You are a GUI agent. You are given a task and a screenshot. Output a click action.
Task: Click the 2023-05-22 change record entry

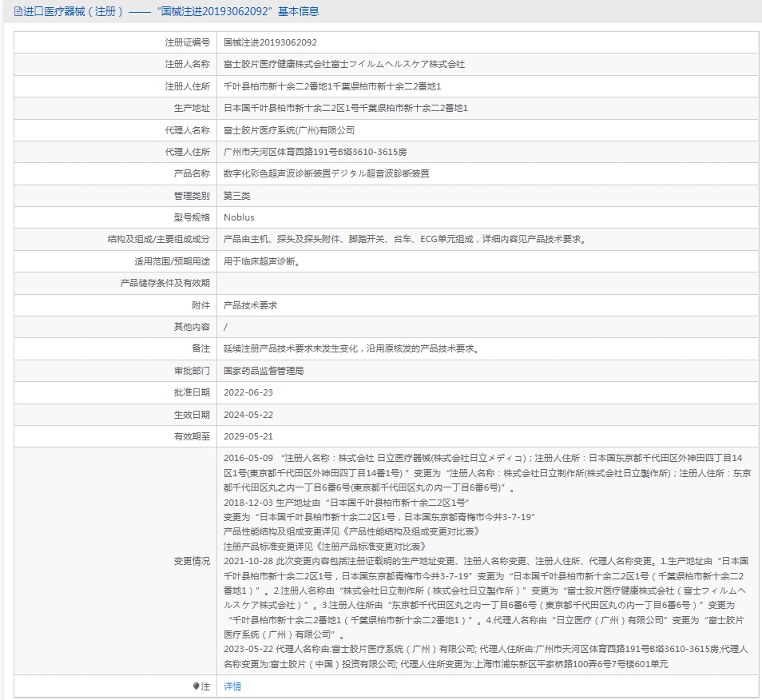point(486,656)
